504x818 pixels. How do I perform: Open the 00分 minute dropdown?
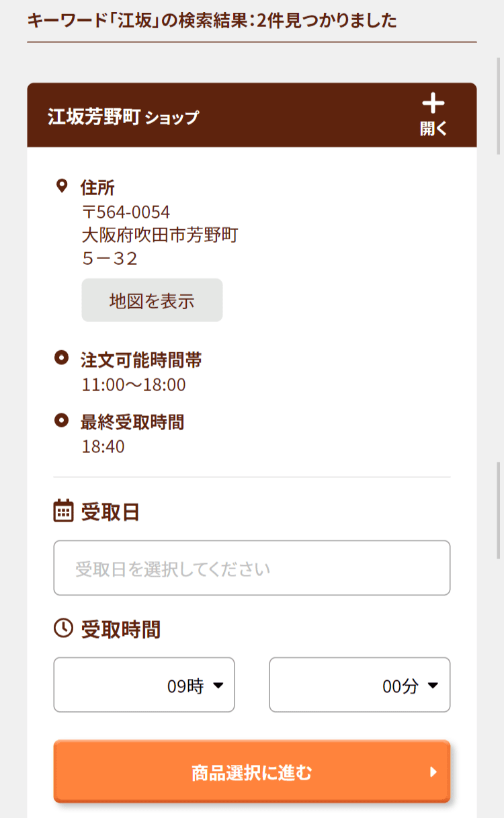(x=360, y=685)
